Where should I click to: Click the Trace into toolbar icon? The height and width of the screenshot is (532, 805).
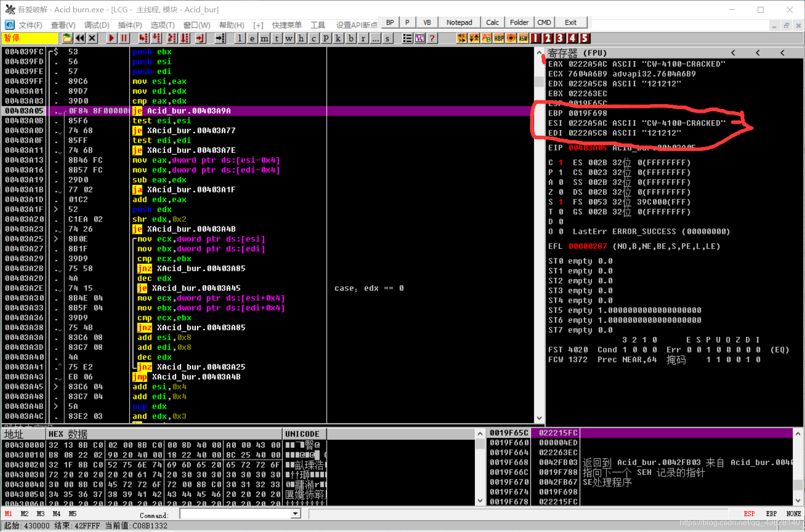click(172, 38)
